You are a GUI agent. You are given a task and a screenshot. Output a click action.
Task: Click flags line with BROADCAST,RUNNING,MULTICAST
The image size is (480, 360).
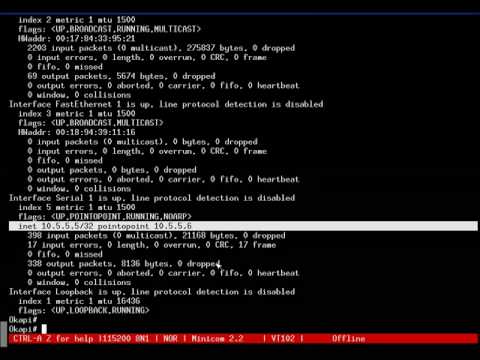110,29
